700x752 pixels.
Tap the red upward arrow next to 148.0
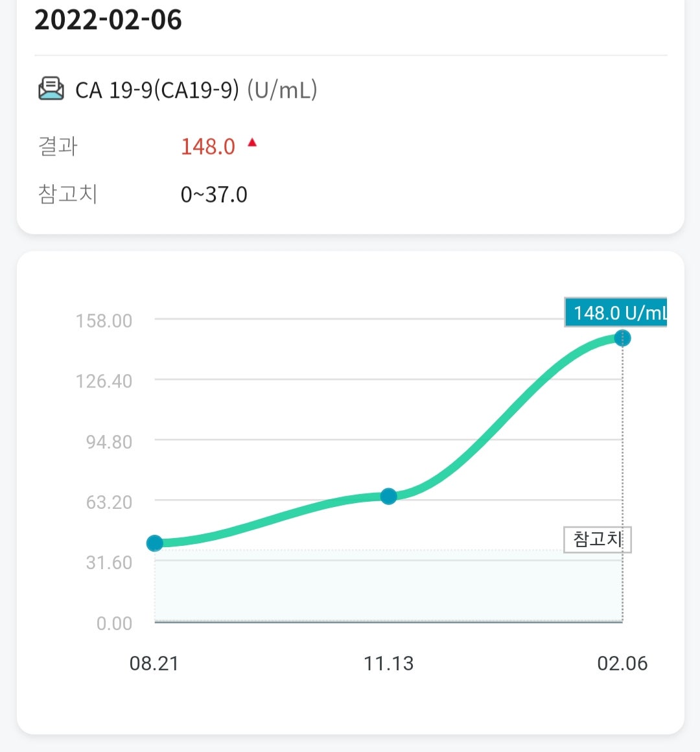[252, 142]
